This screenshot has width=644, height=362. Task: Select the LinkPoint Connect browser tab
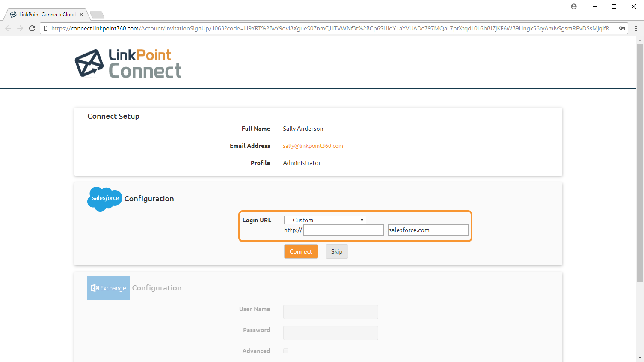[46, 15]
